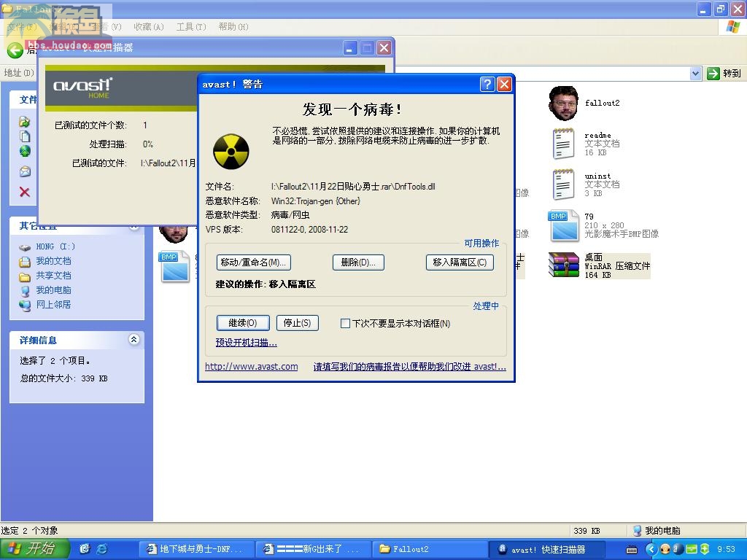Click the Internet Explorer quick launch icon
The height and width of the screenshot is (560, 747).
coord(102,549)
